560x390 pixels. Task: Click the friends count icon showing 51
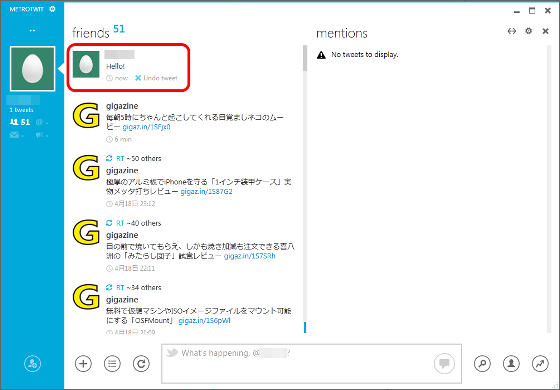tap(20, 122)
